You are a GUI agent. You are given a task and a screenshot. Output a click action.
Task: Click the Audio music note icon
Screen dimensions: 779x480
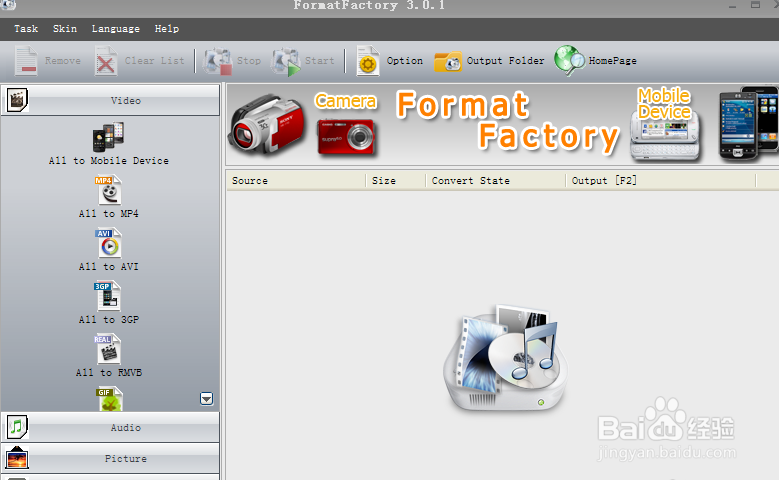17,427
